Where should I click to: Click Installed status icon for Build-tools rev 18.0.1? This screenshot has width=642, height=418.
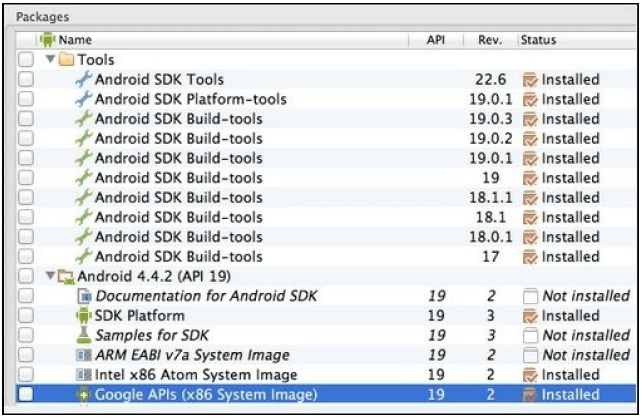(x=530, y=237)
